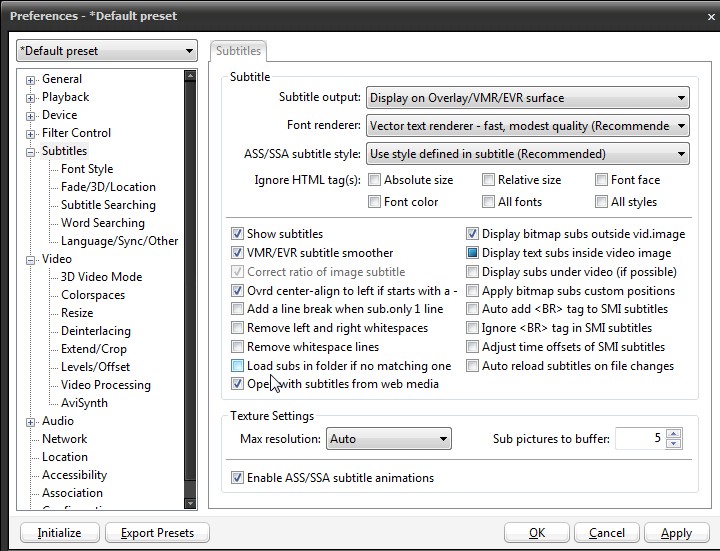This screenshot has width=720, height=551.
Task: Click the Export Presets button
Action: 157,533
